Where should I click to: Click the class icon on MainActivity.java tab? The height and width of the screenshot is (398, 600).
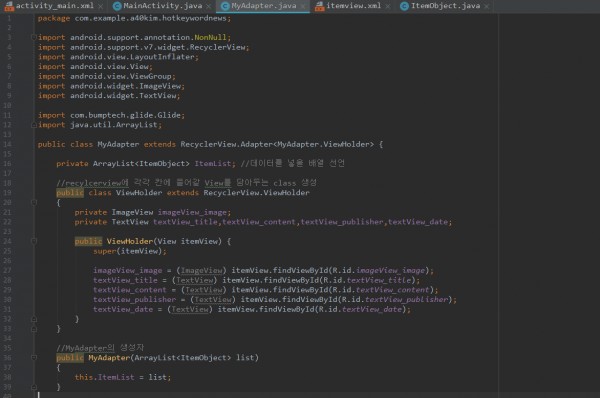[117, 6]
